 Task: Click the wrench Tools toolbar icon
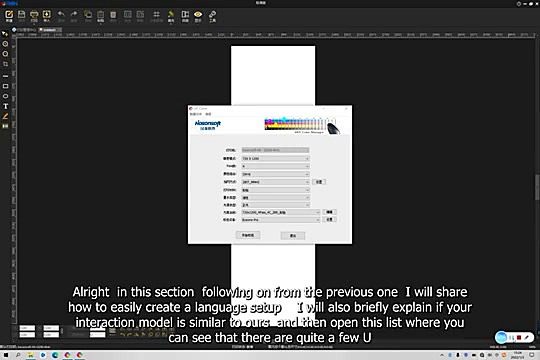[212, 16]
